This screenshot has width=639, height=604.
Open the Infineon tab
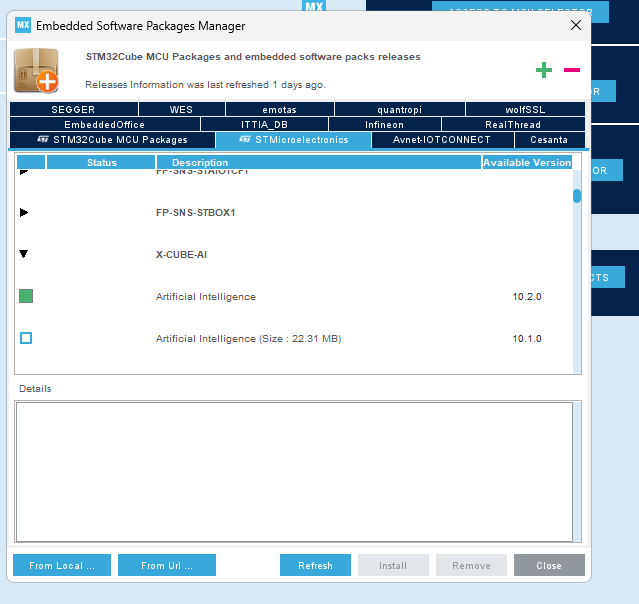[385, 125]
